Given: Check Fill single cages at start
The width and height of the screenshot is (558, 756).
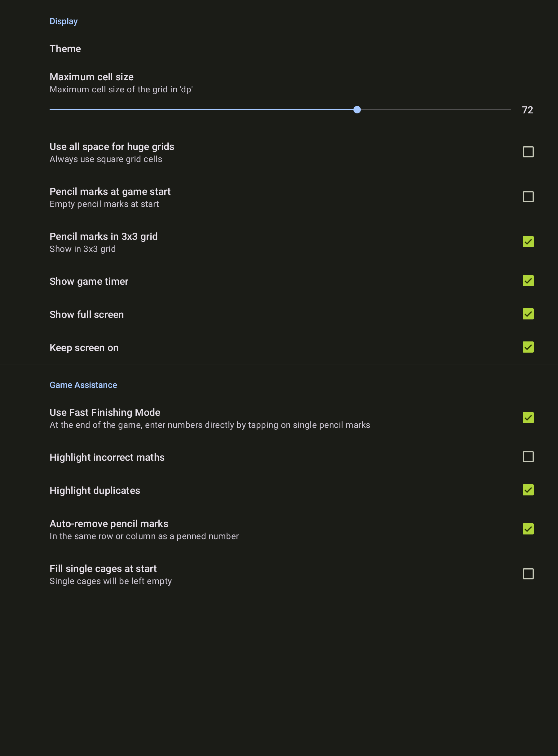Looking at the screenshot, I should [528, 574].
